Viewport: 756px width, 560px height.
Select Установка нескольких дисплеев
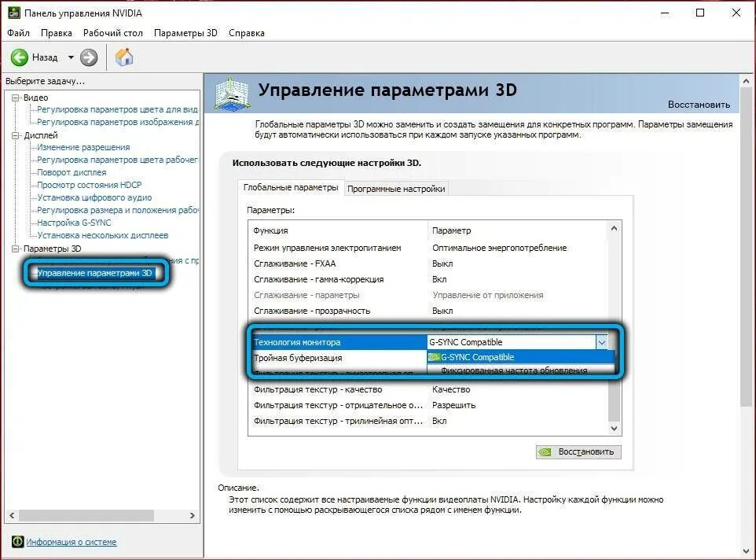click(103, 235)
